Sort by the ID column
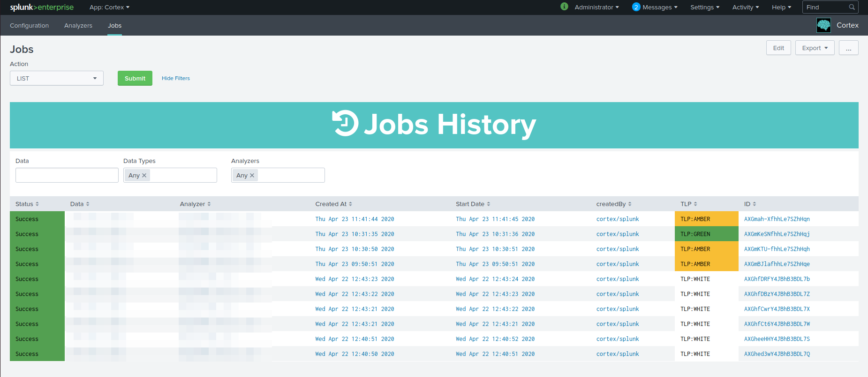 click(750, 204)
